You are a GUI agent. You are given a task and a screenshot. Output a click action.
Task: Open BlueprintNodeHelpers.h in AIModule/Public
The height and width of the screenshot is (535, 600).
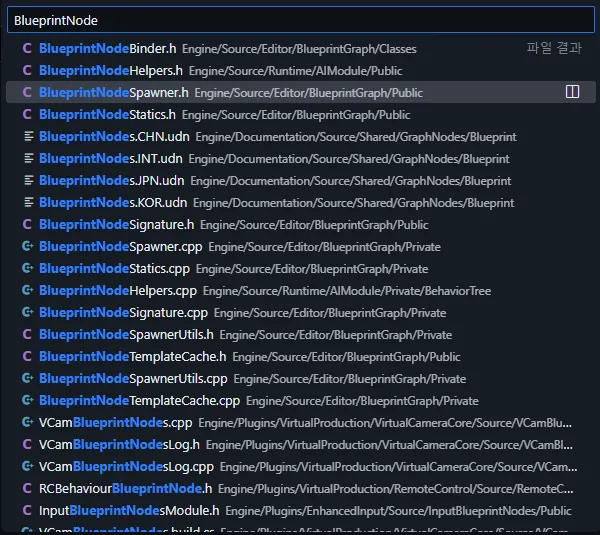click(301, 70)
